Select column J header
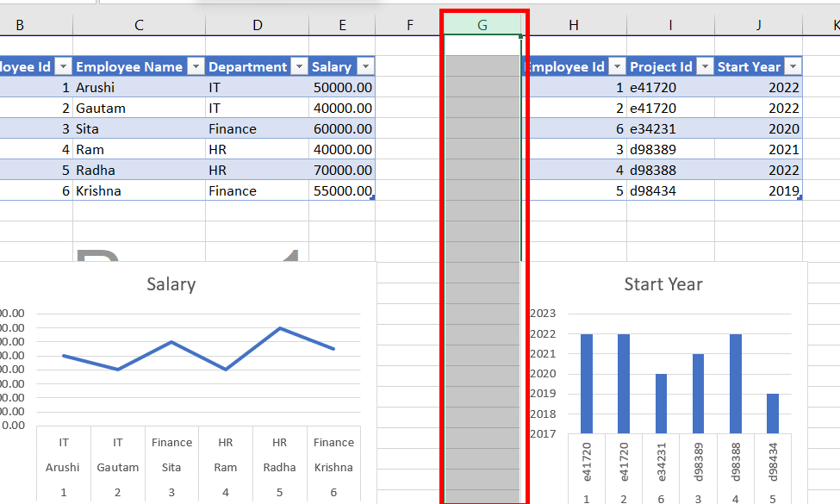840x504 pixels. (x=758, y=25)
